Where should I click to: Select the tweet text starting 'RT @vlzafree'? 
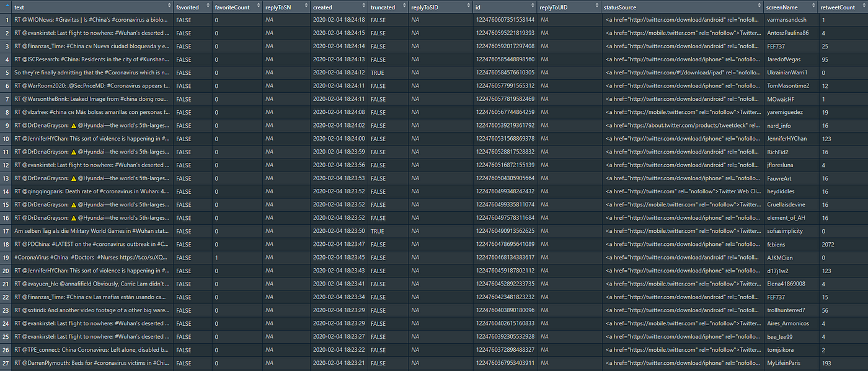pyautogui.click(x=92, y=112)
